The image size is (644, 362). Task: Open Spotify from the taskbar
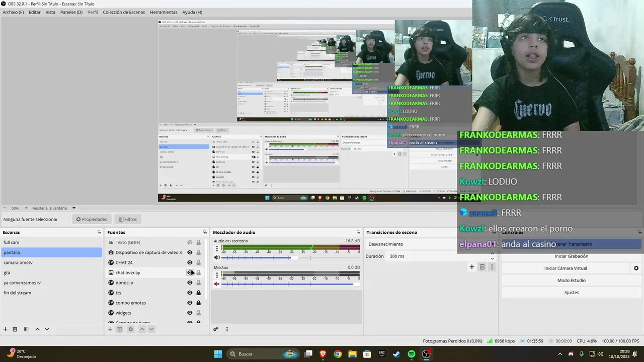412,354
